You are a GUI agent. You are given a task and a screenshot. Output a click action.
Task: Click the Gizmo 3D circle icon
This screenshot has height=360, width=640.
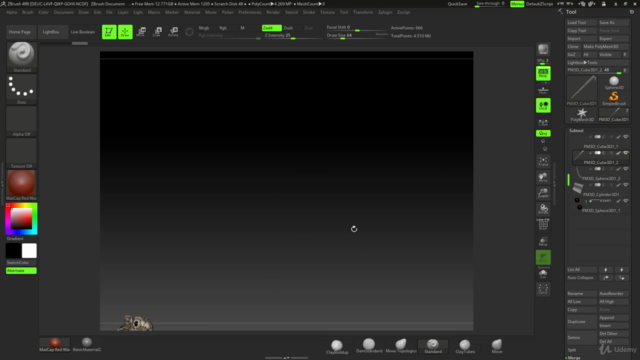tap(189, 32)
